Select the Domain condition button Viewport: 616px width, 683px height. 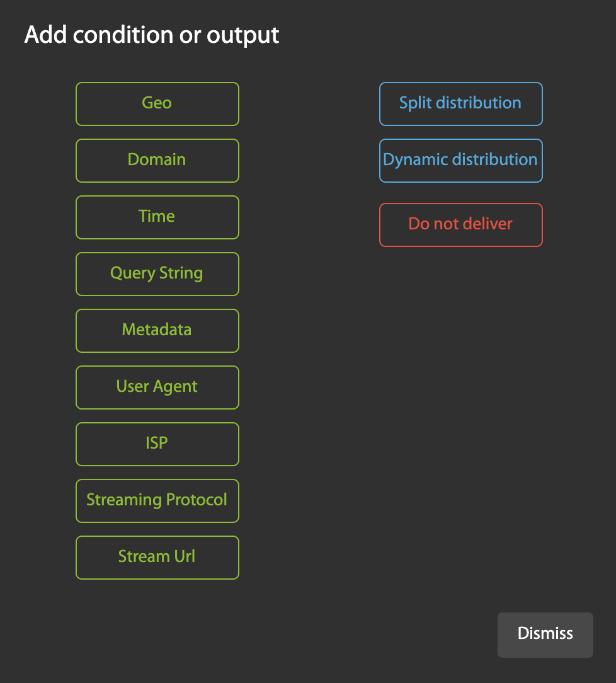157,161
